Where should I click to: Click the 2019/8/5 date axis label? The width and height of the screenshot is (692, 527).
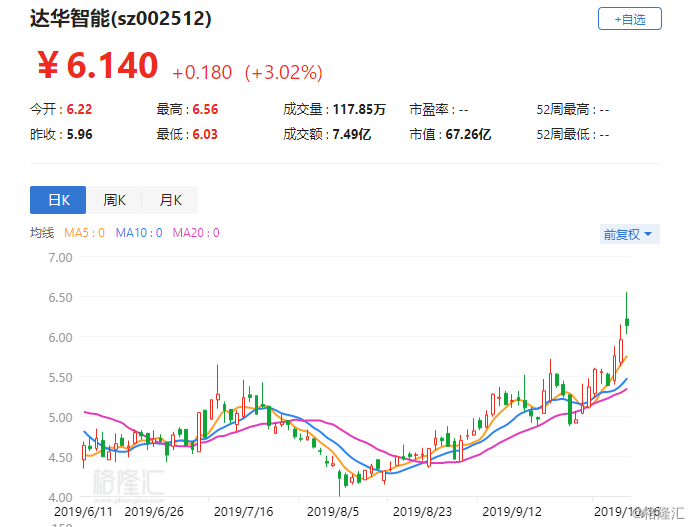pyautogui.click(x=333, y=512)
